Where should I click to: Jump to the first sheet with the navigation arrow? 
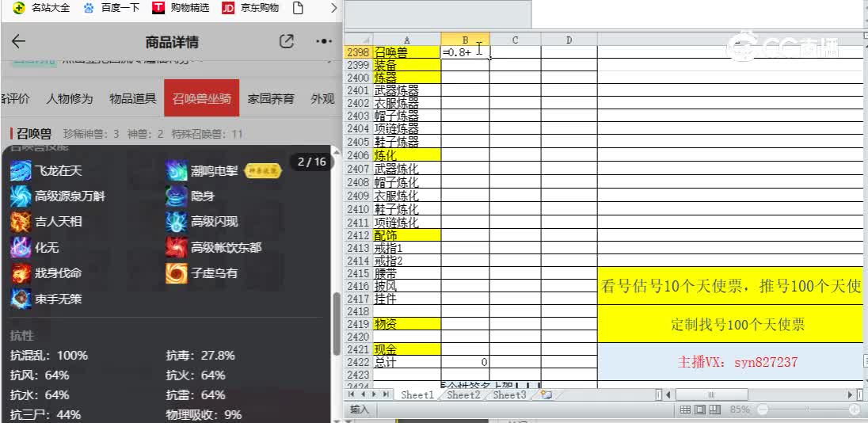(x=352, y=394)
